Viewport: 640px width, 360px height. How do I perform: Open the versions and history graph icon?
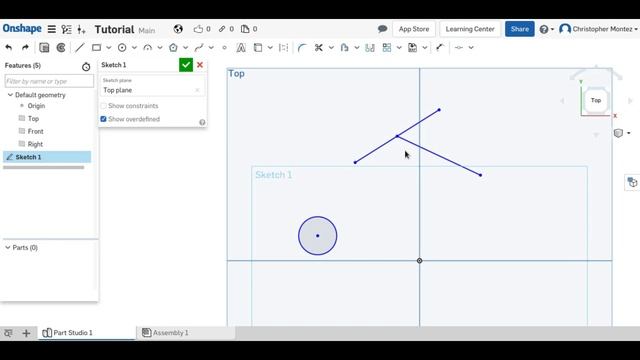pyautogui.click(x=66, y=29)
